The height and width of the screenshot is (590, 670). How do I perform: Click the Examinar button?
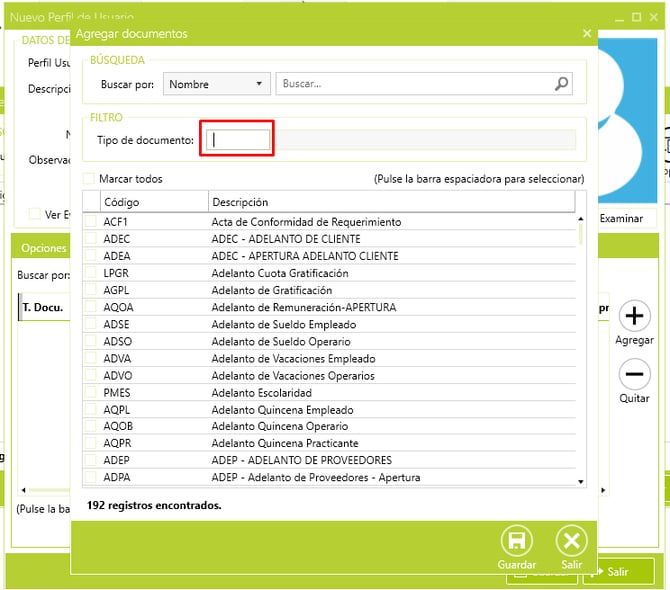(621, 218)
